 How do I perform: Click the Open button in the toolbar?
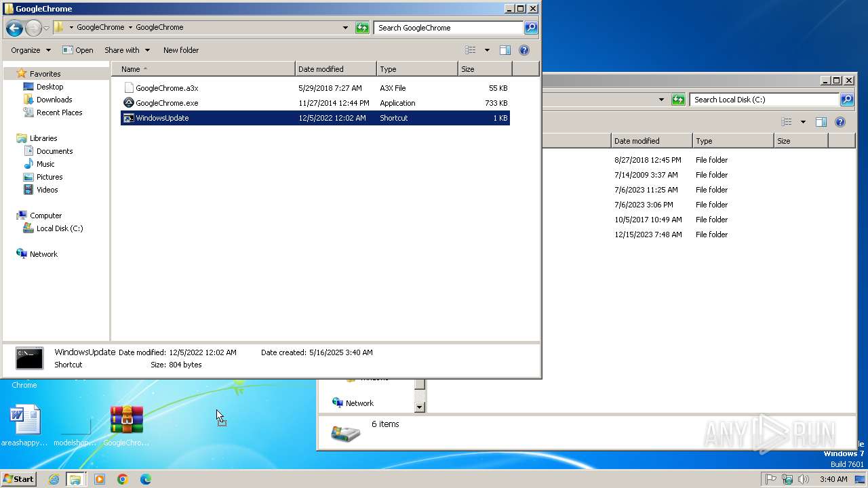click(x=77, y=50)
